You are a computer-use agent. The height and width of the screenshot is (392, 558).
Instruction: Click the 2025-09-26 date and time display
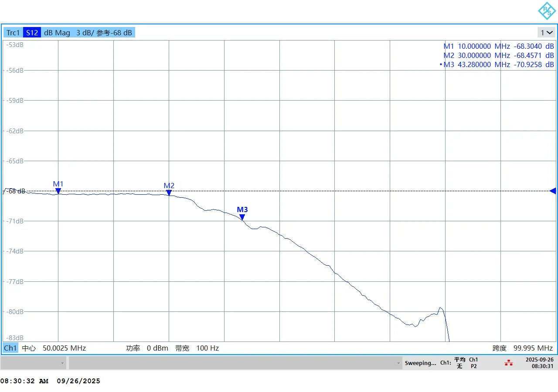click(539, 363)
